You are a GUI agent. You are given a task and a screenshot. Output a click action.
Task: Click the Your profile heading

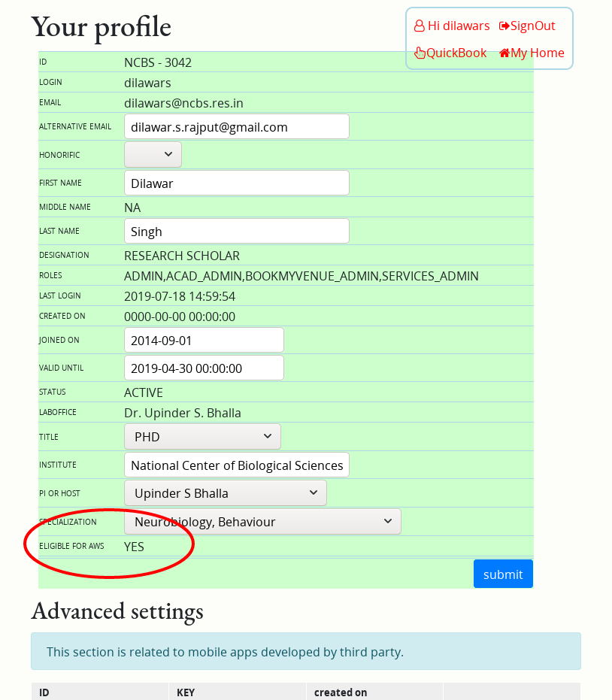click(x=101, y=27)
